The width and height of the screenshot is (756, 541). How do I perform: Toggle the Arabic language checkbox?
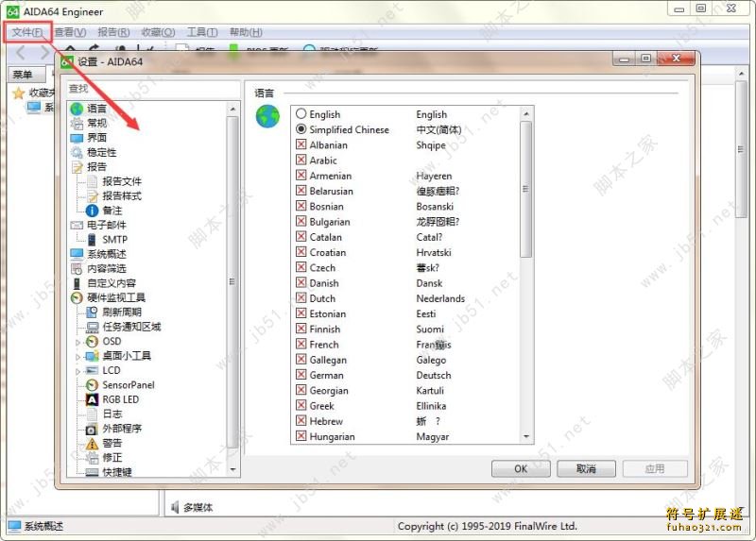tap(301, 160)
